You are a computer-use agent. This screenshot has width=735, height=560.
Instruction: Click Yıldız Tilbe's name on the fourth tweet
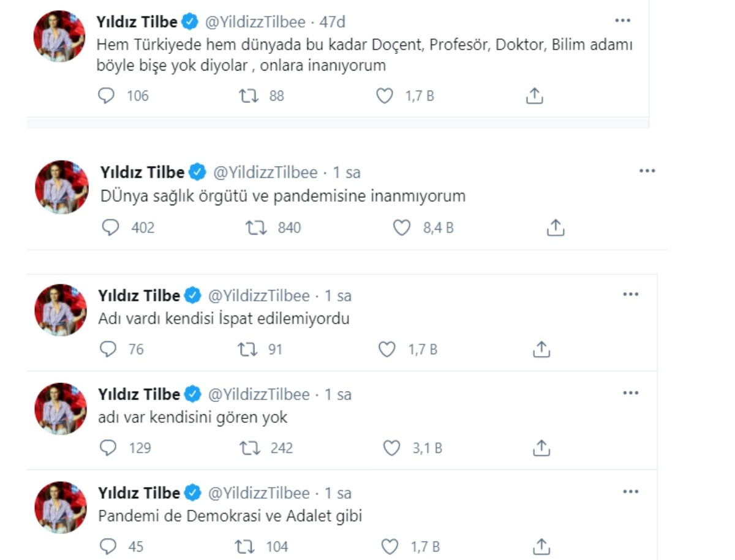point(140,394)
